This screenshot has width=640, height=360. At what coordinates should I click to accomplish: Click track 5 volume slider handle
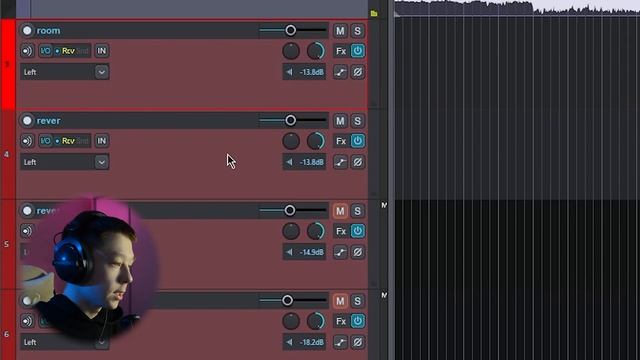290,211
